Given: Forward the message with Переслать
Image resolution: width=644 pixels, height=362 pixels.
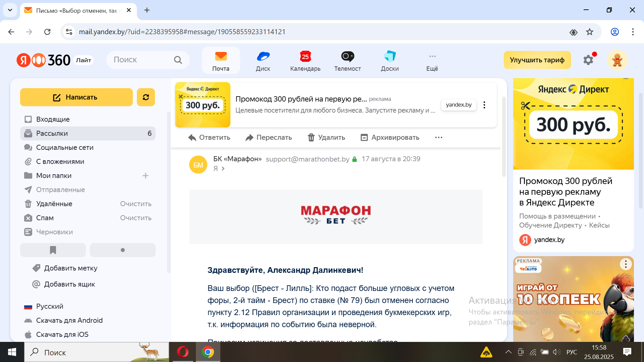Looking at the screenshot, I should click(269, 137).
